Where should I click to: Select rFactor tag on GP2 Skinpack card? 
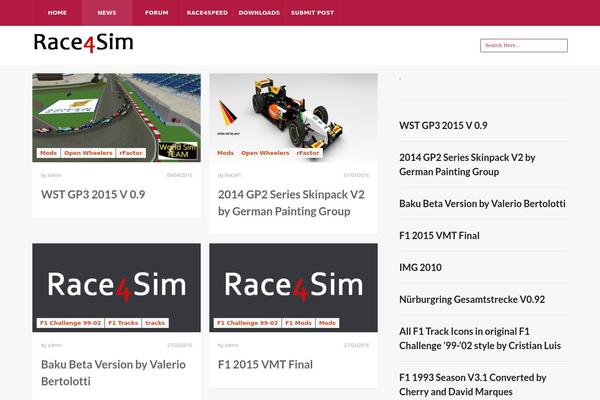tap(308, 153)
